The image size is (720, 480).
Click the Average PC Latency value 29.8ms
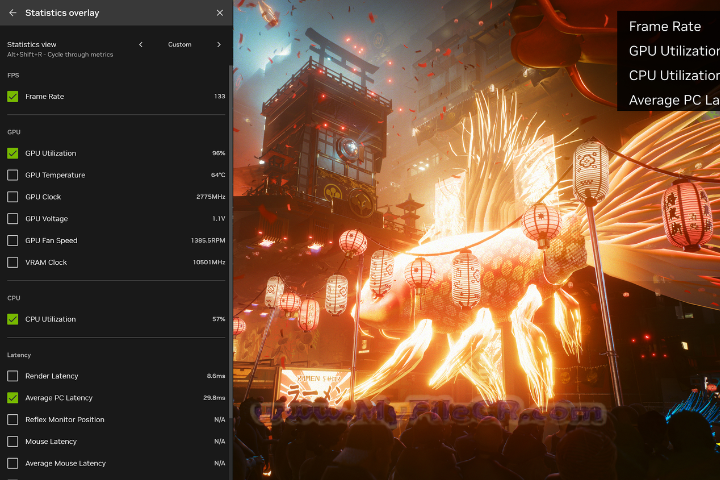coord(214,398)
